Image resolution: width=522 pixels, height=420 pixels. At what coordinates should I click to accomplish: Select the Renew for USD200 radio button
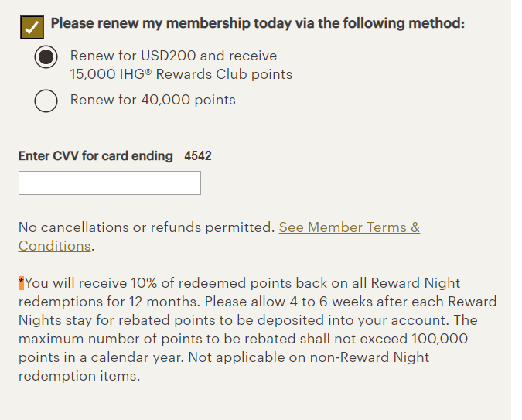click(x=46, y=56)
